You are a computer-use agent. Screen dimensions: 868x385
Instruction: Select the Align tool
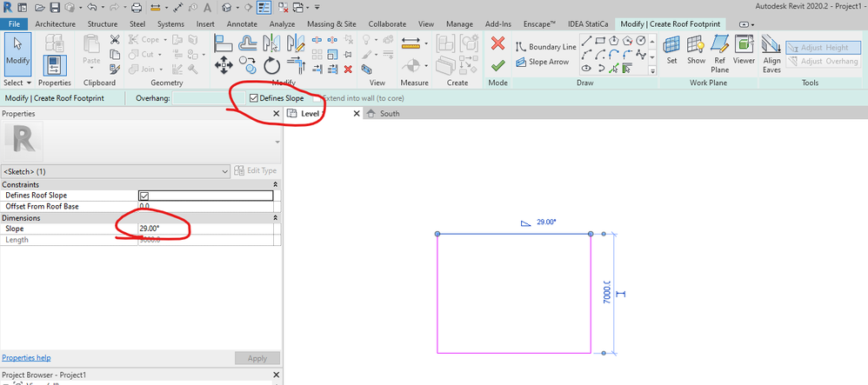(x=224, y=42)
